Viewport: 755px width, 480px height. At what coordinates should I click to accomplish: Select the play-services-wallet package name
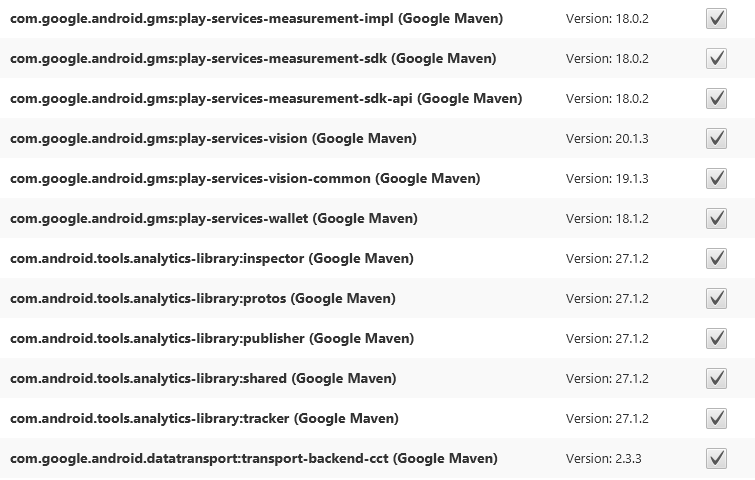coord(214,219)
